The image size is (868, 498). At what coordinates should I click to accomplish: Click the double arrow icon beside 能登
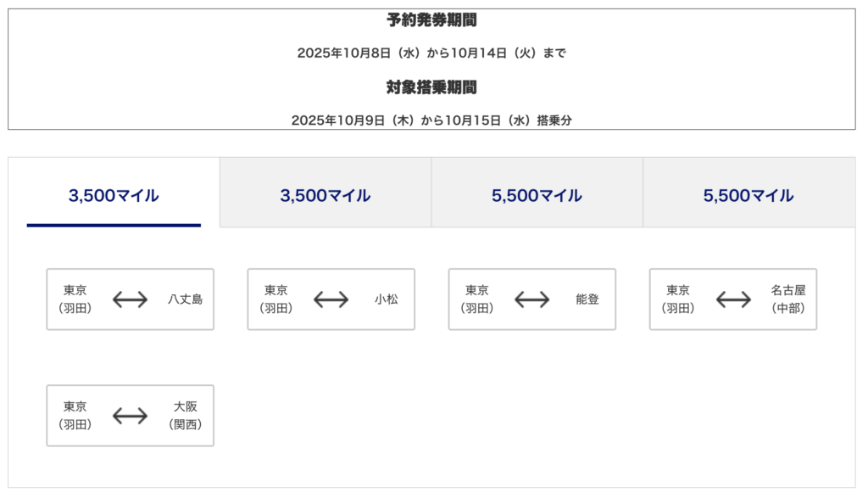tap(531, 299)
